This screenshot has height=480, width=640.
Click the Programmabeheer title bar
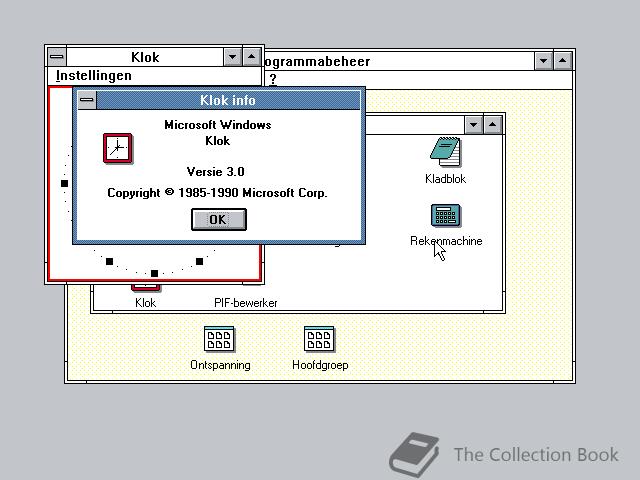click(x=399, y=61)
